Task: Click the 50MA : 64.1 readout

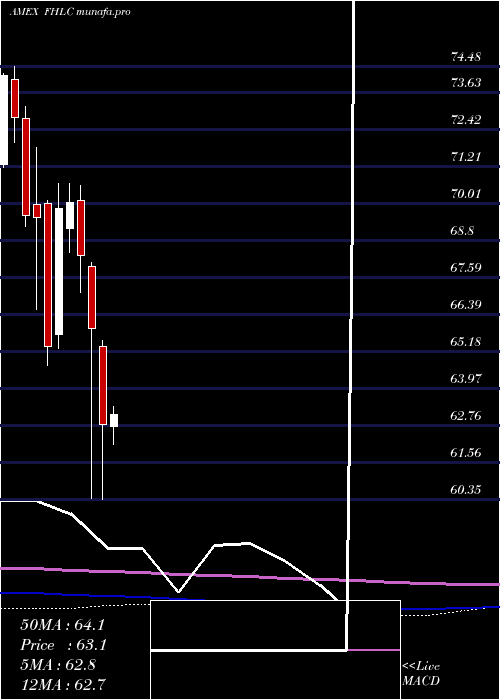Action: point(62,625)
